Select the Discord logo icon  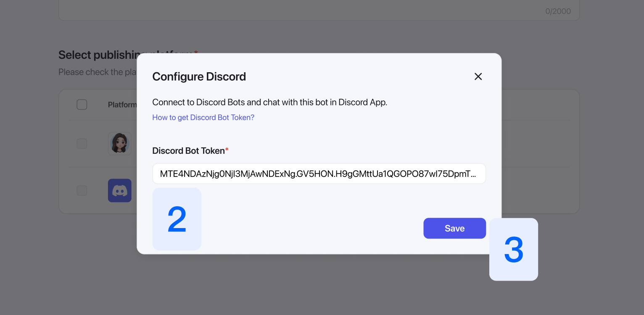click(x=120, y=191)
